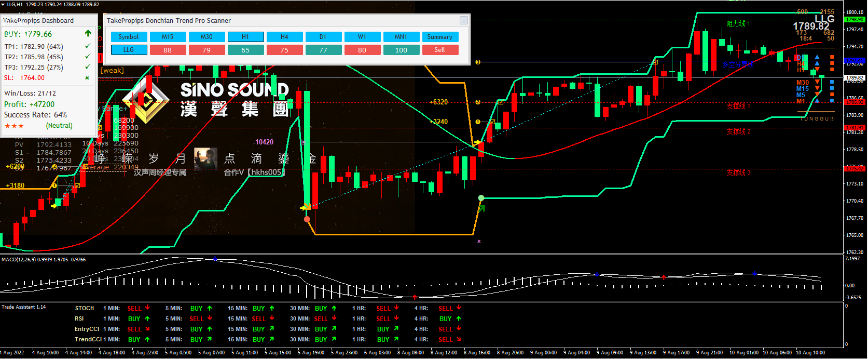Viewport: 868px width, 359px height.
Task: Click the red 88 value under M15
Action: pyautogui.click(x=168, y=50)
